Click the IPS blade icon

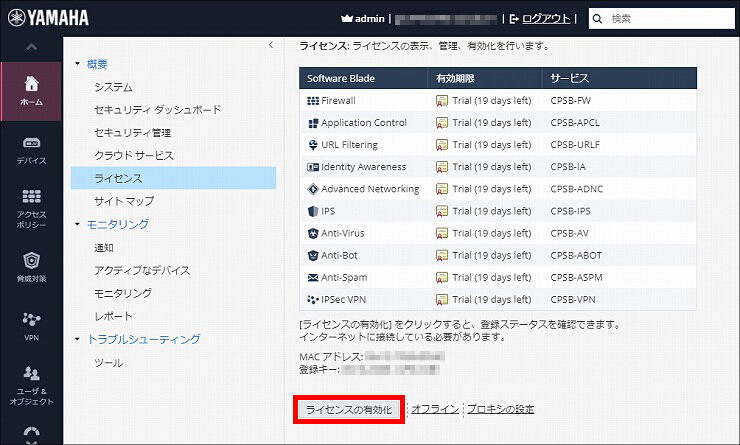click(x=313, y=211)
